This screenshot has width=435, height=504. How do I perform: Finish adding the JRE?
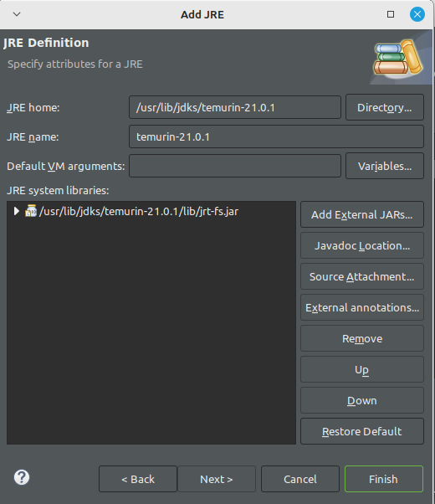click(x=384, y=479)
